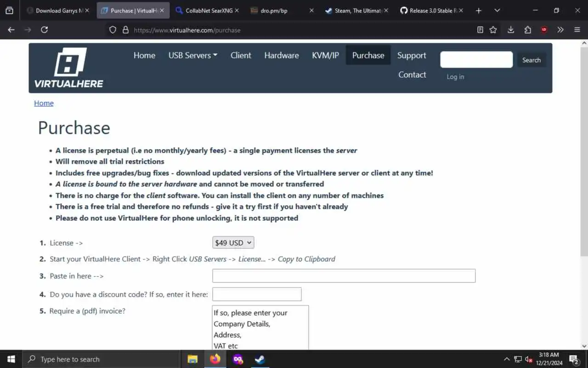Click the Home breadcrumb link
This screenshot has height=368, width=588.
pos(44,103)
